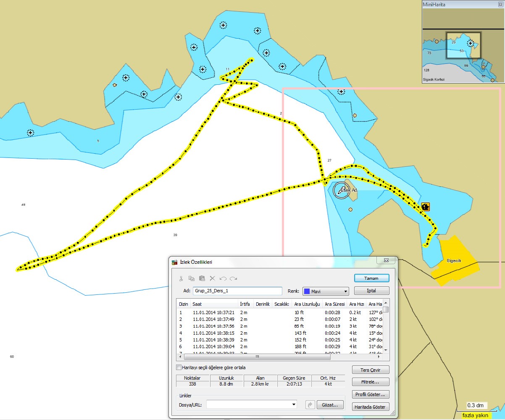Click the Paste clipboard icon in the track dialog

(202, 278)
